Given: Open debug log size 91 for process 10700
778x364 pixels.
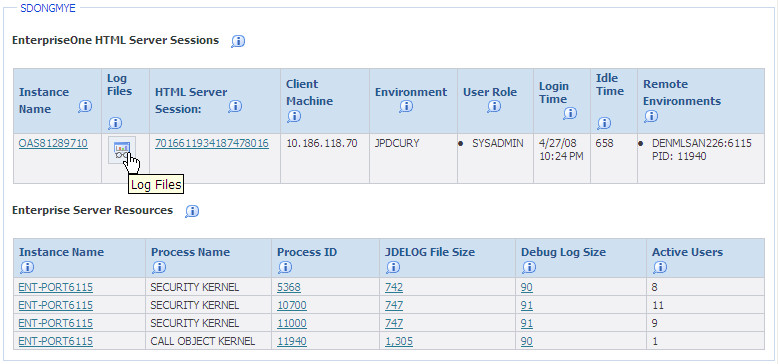Looking at the screenshot, I should (x=527, y=305).
